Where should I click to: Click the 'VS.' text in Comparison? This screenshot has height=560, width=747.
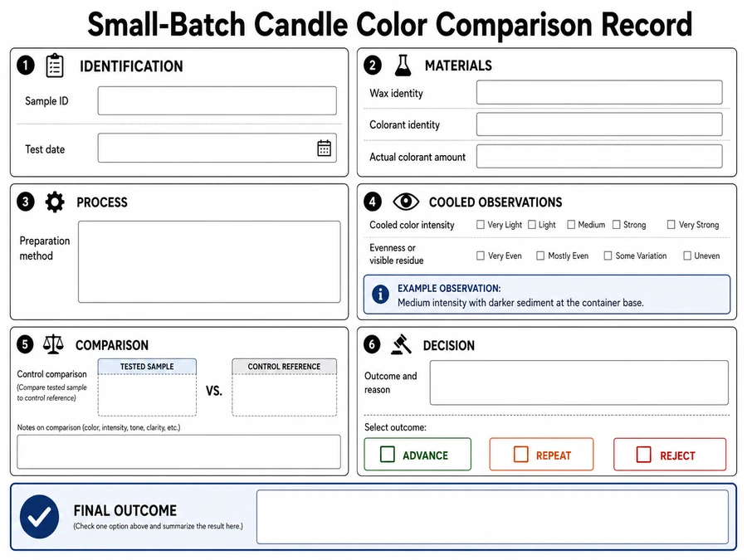(214, 392)
